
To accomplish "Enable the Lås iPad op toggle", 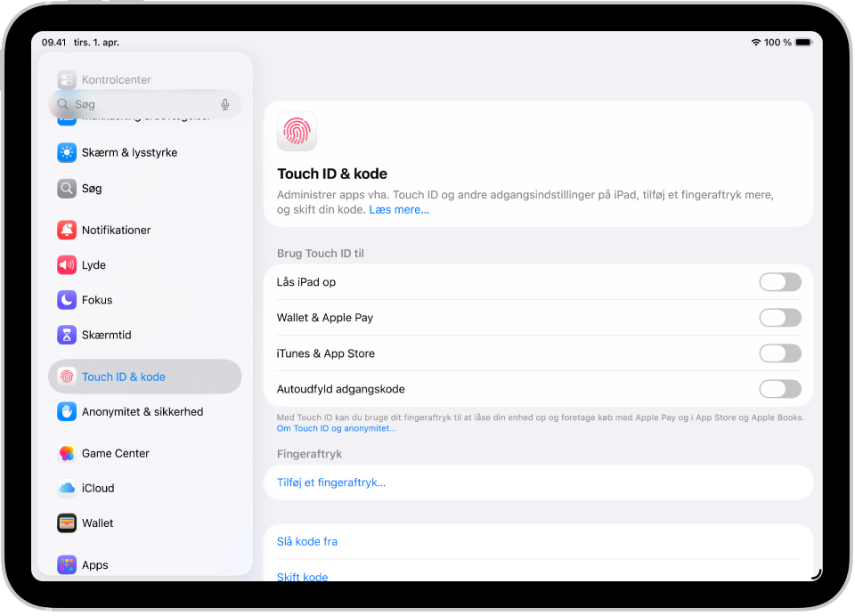I will [x=780, y=282].
